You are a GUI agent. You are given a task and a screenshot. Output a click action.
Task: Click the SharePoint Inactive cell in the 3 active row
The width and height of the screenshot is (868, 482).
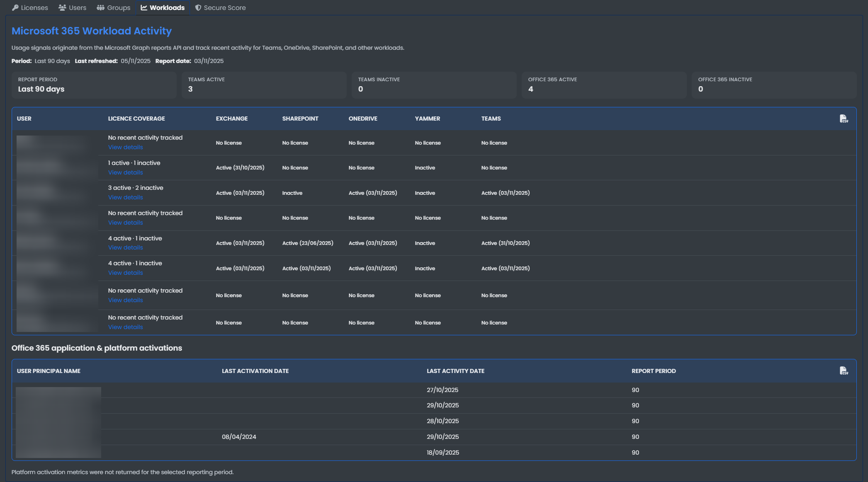[x=292, y=193]
